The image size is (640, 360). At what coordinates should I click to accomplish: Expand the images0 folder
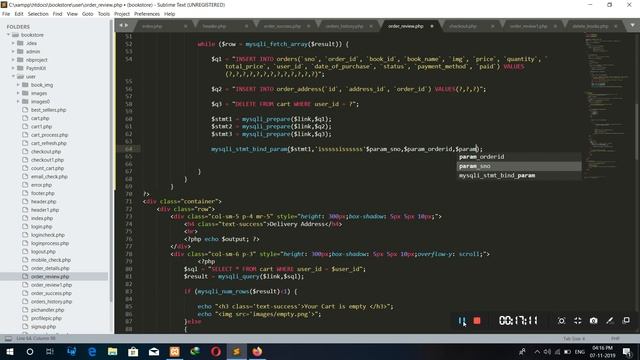coord(18,102)
